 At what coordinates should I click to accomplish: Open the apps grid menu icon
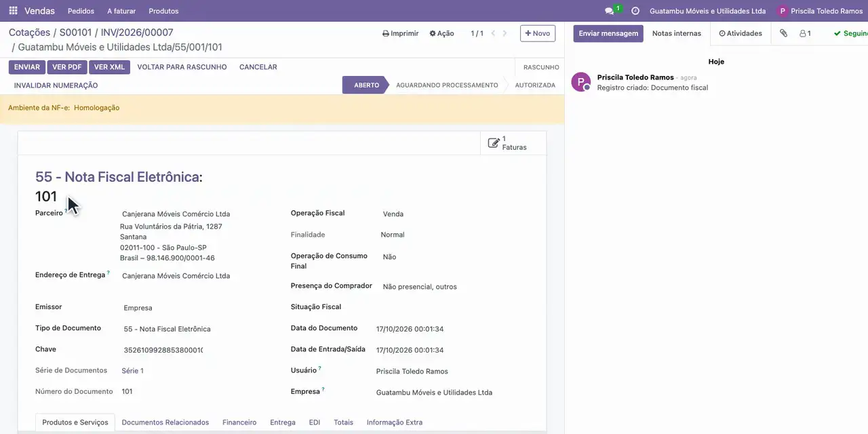click(x=13, y=11)
